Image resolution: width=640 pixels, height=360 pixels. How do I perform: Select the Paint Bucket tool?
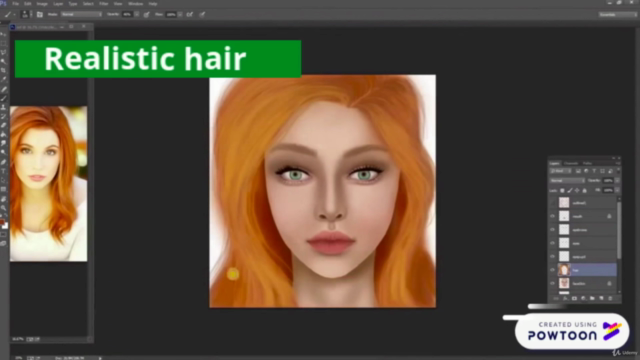point(4,134)
